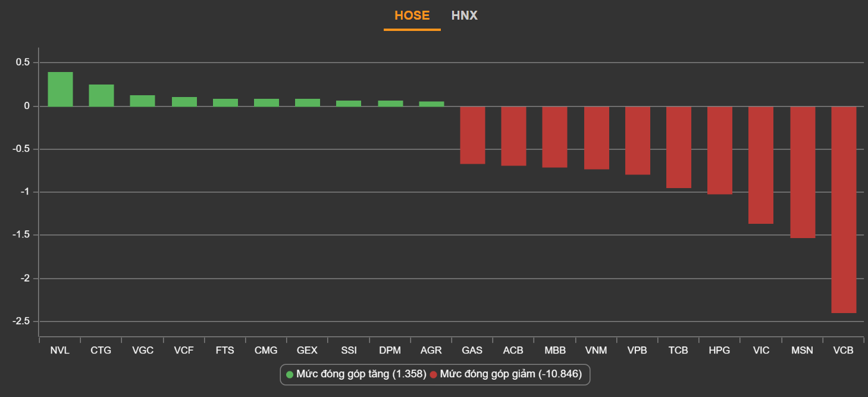Select the red MSN bar
The height and width of the screenshot is (397, 868).
click(x=802, y=172)
